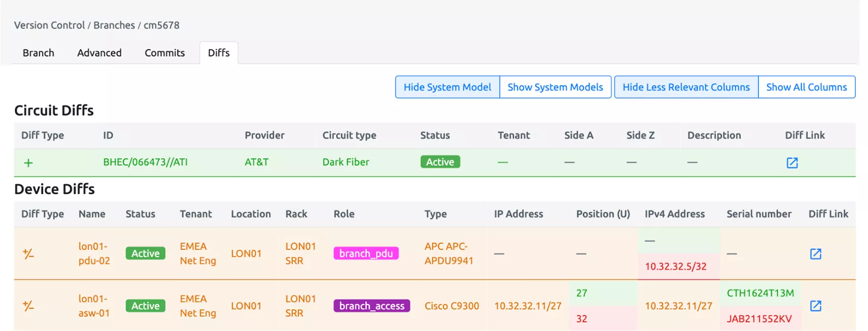This screenshot has height=331, width=868.
Task: Open diff link icon for lon01-pdu-02
Action: tap(815, 253)
